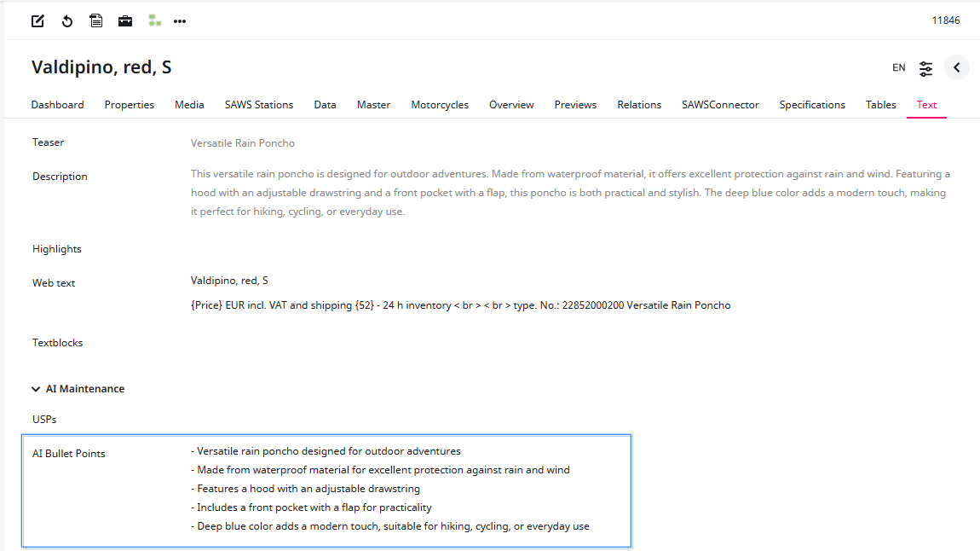The image size is (980, 551).
Task: Click the '{Price} EUR incl. VAT' web text line
Action: click(461, 305)
